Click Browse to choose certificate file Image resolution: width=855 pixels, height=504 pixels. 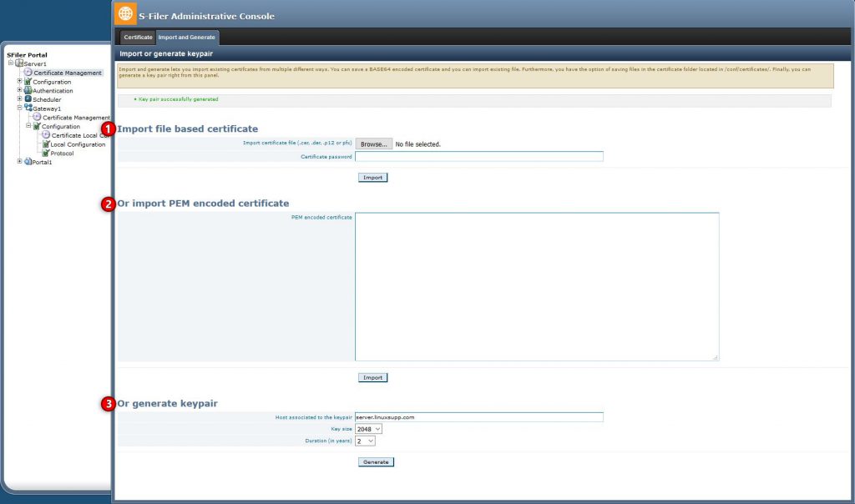[374, 144]
